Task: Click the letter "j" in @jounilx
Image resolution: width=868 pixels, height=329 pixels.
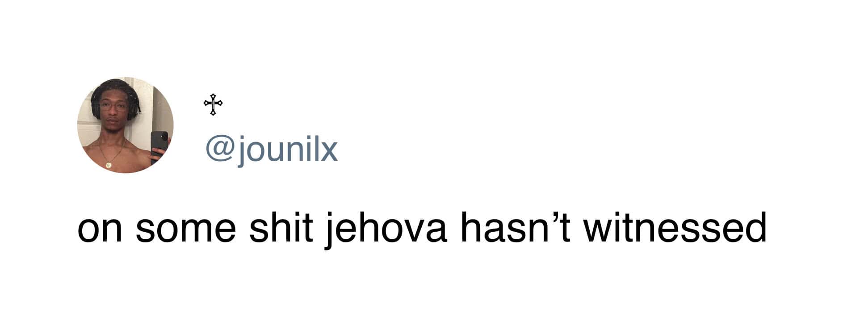Action: click(241, 150)
